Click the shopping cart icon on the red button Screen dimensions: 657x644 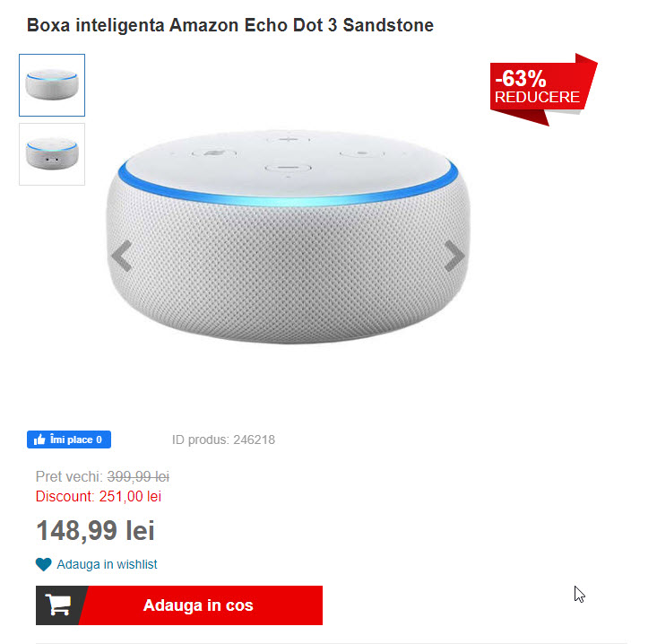[x=58, y=605]
